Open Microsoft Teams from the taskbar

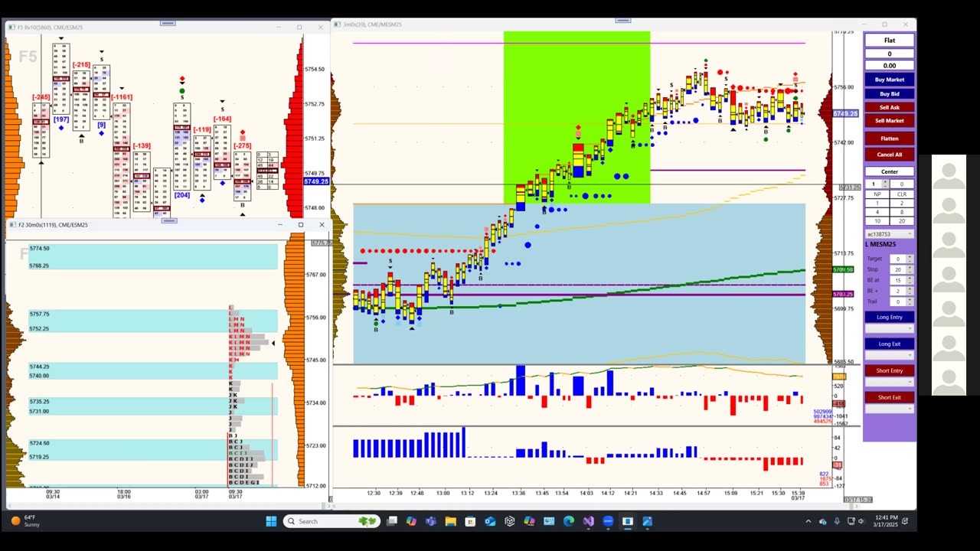(x=431, y=521)
